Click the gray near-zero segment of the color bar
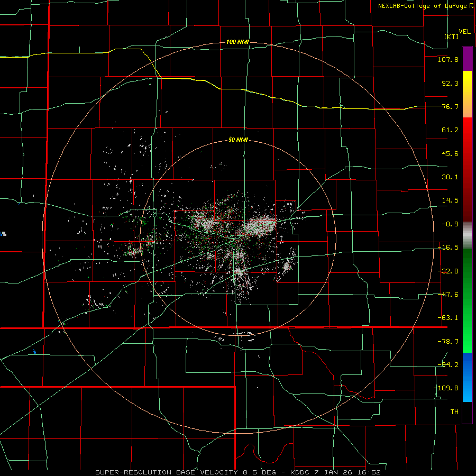Viewport: 476px width, 476px height. tap(467, 235)
